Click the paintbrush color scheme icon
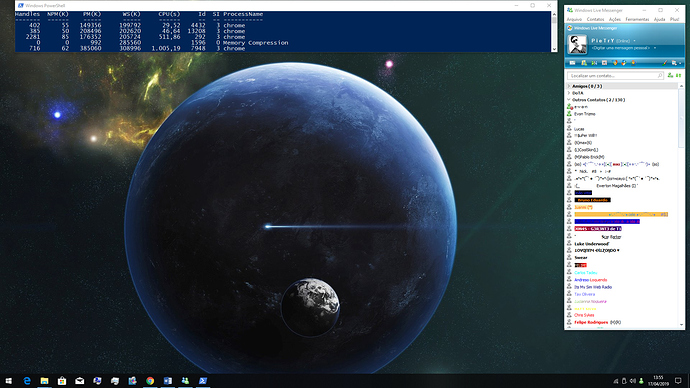This screenshot has width=690, height=388. click(x=665, y=63)
